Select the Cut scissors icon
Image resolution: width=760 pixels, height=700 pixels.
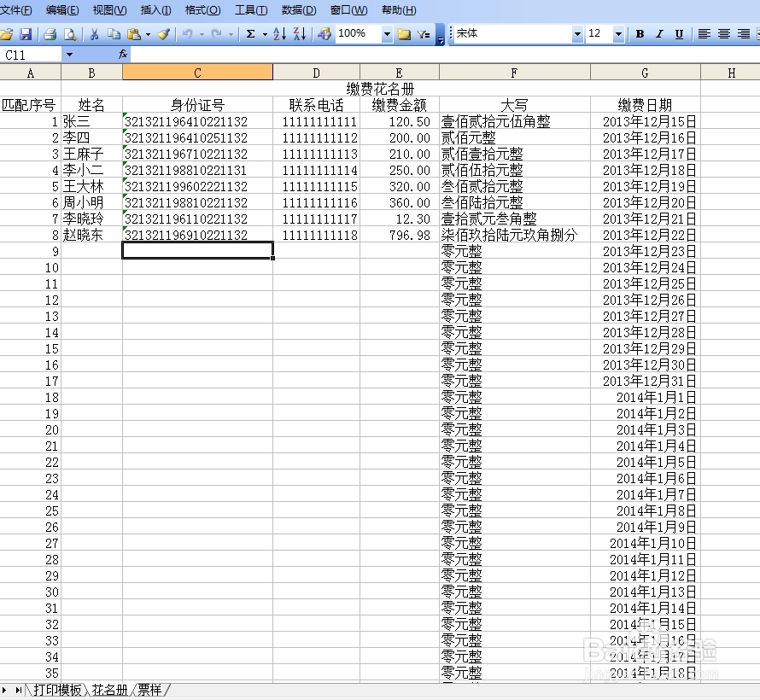tap(94, 34)
